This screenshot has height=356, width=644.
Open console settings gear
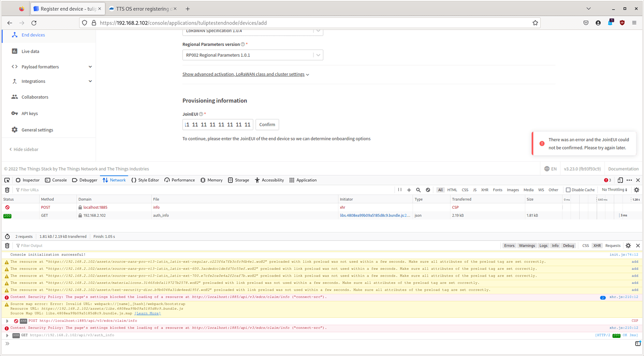(628, 246)
